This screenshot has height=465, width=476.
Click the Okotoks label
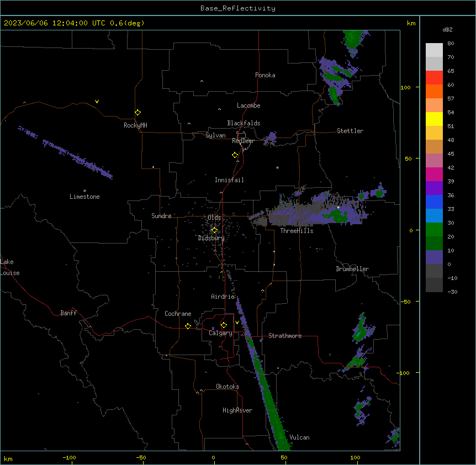pos(228,387)
